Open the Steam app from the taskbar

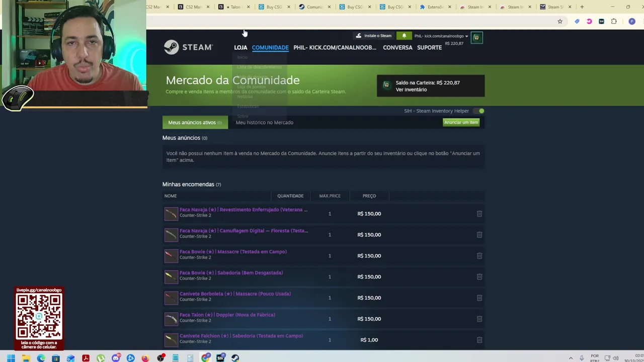click(235, 358)
